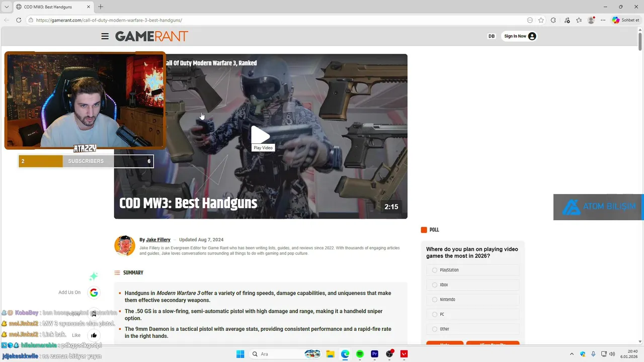Click the Edge icon on taskbar

[x=345, y=354]
